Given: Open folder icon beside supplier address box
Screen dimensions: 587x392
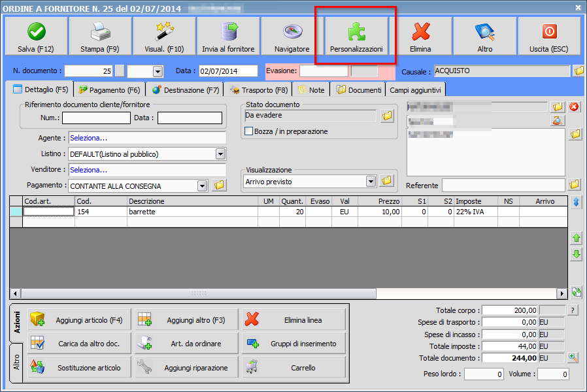Looking at the screenshot, I should click(x=575, y=135).
